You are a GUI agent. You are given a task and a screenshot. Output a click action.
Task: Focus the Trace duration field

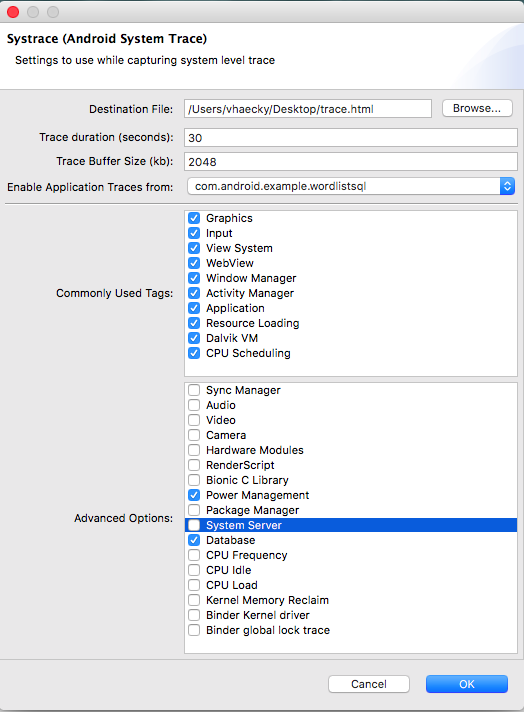[351, 138]
